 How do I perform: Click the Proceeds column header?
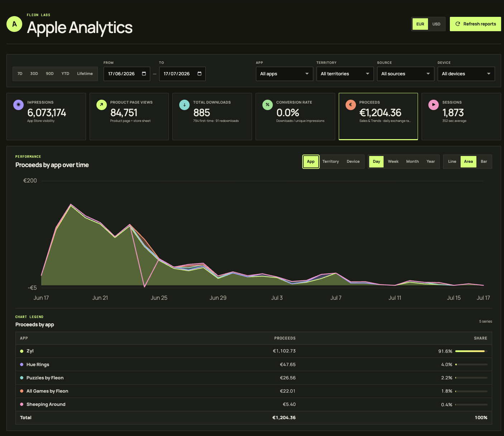point(285,338)
